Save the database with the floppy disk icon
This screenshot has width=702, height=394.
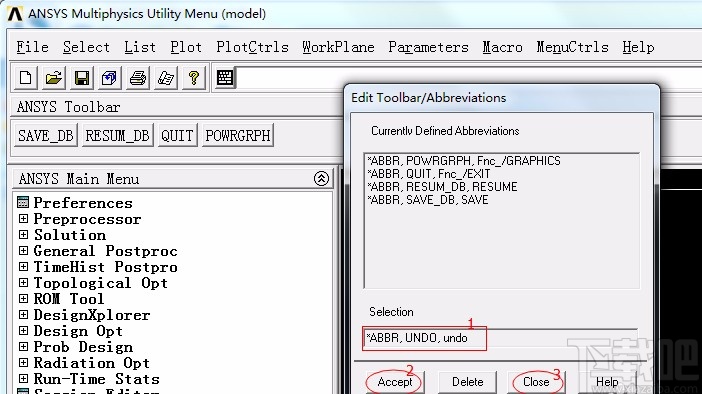click(x=81, y=78)
